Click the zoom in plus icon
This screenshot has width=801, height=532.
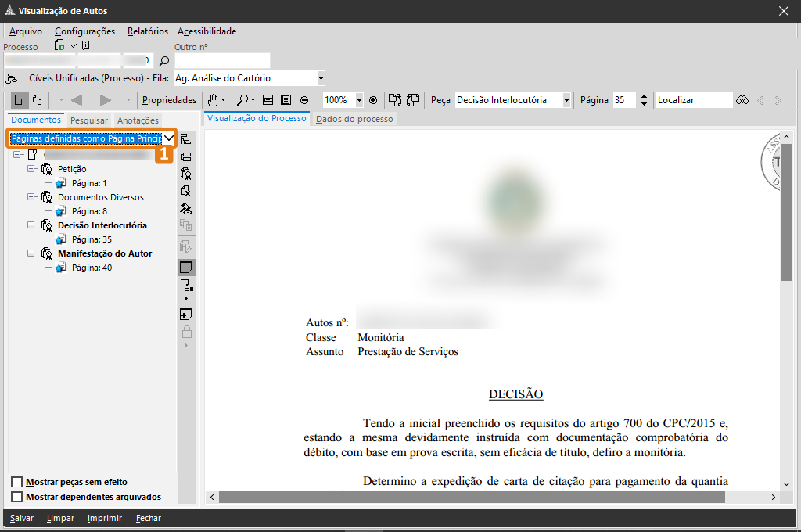click(373, 100)
